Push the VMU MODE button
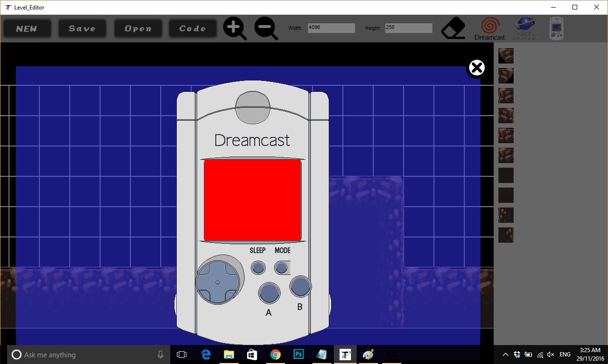 (282, 268)
